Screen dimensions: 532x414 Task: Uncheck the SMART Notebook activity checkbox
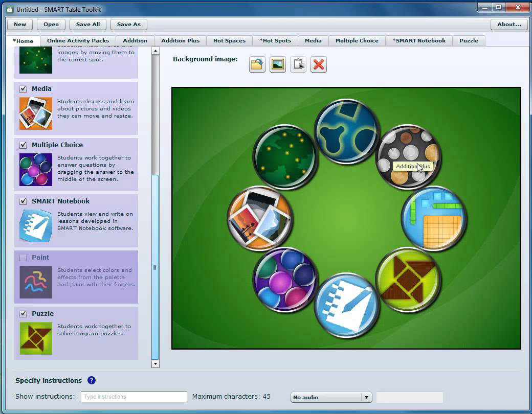tap(23, 201)
